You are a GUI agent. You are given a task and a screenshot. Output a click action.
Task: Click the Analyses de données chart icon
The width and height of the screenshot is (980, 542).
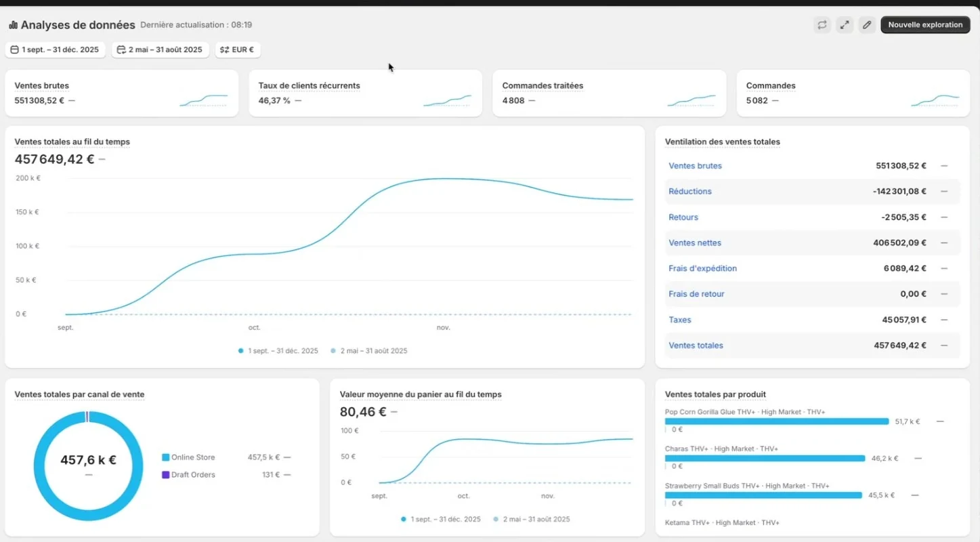point(13,25)
